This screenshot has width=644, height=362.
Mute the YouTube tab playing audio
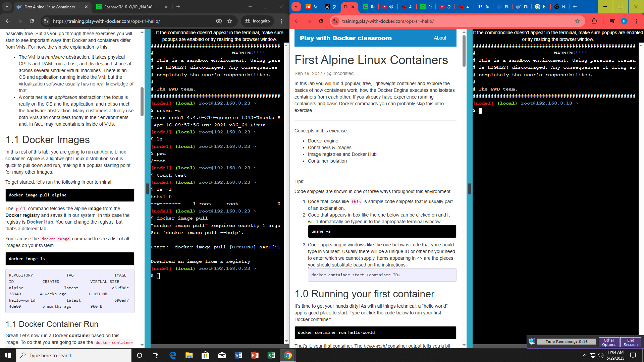click(391, 7)
